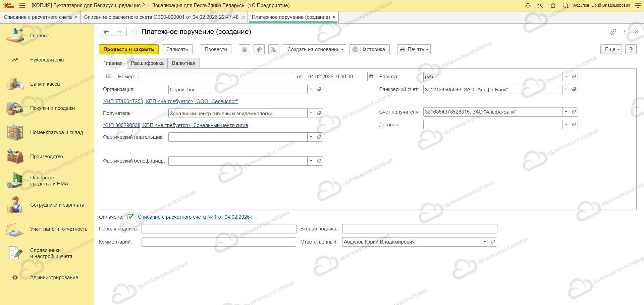Open favorites star in top bar
644x305 pixels.
click(553, 5)
